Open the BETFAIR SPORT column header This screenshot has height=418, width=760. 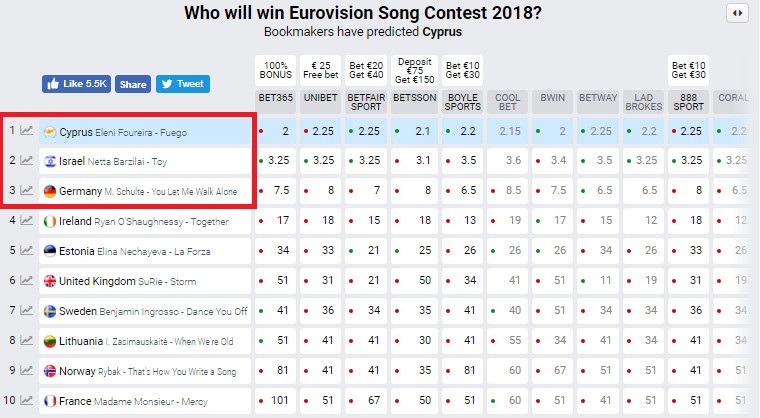[x=365, y=100]
